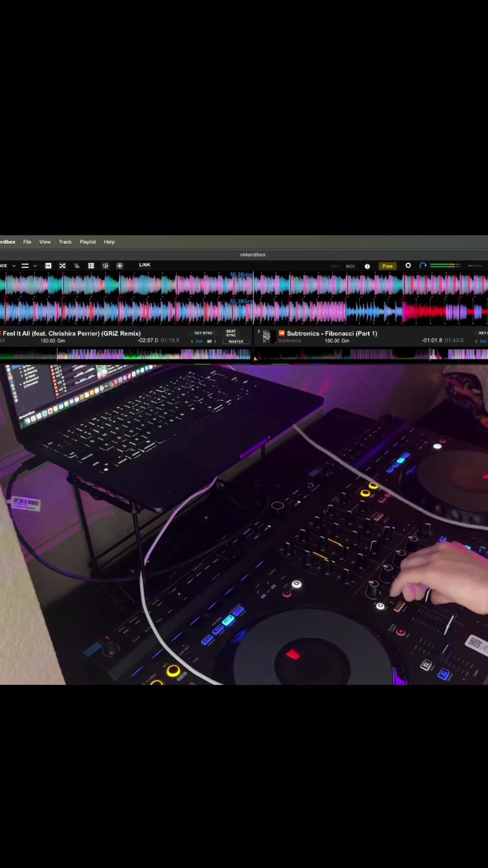Expand the deck layout dropdown arrow
Image resolution: width=488 pixels, height=868 pixels.
[35, 266]
